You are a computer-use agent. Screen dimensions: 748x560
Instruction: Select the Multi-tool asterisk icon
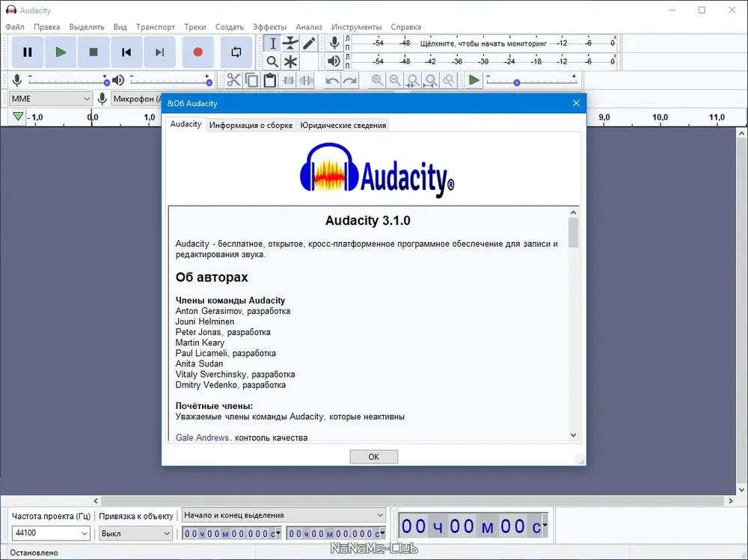(x=290, y=61)
